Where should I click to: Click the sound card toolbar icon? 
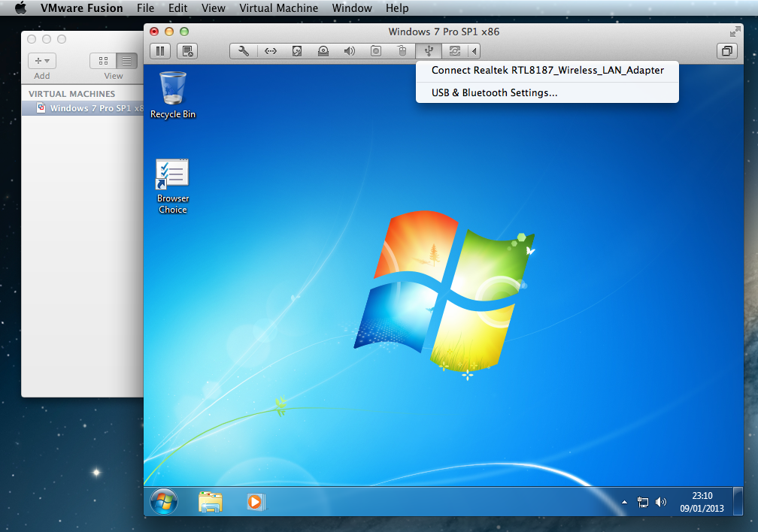click(x=349, y=51)
